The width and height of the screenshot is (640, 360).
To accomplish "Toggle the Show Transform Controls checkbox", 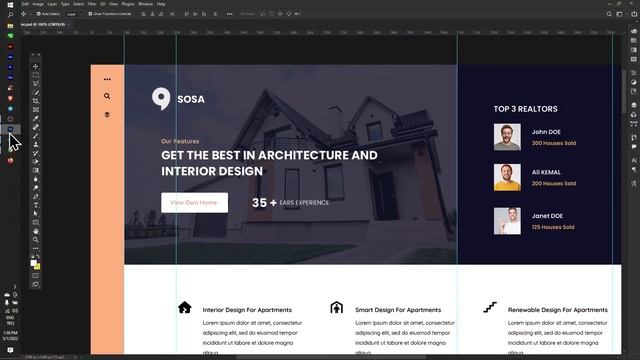I will coord(90,14).
